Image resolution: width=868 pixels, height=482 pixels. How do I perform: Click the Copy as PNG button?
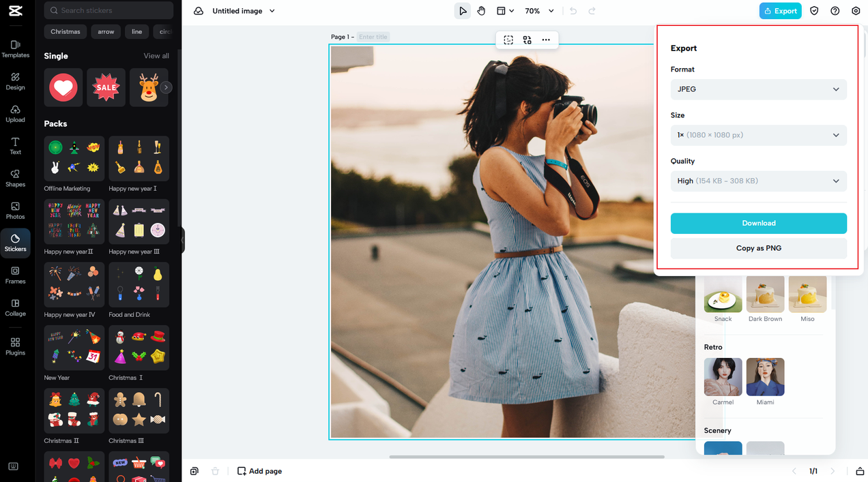(x=758, y=248)
